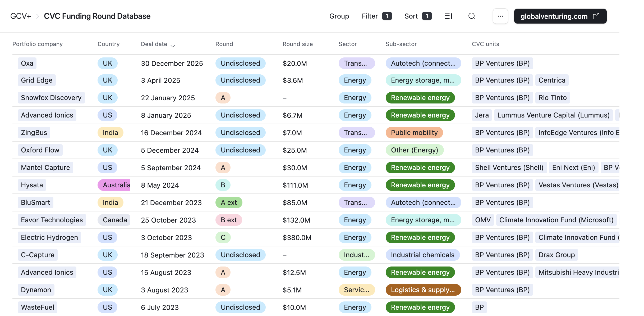Viewport: 644px width, 316px height.
Task: Open the Oxa portfolio company record
Action: [27, 63]
